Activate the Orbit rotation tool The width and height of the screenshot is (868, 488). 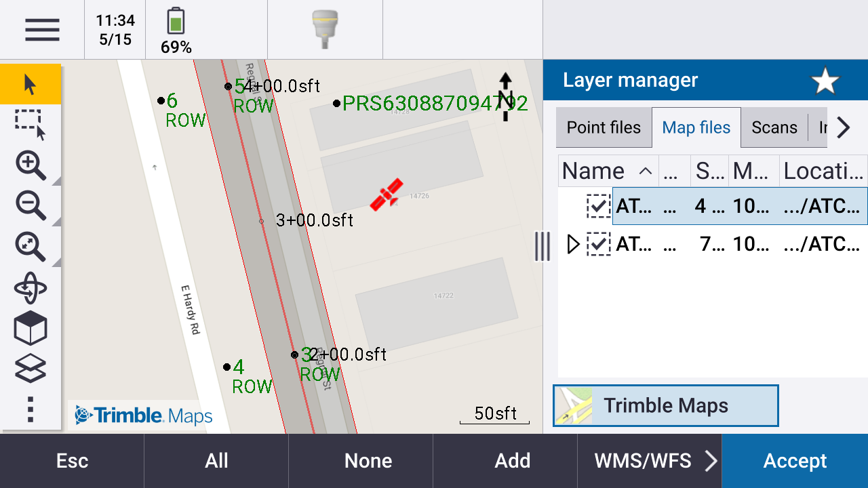point(29,287)
